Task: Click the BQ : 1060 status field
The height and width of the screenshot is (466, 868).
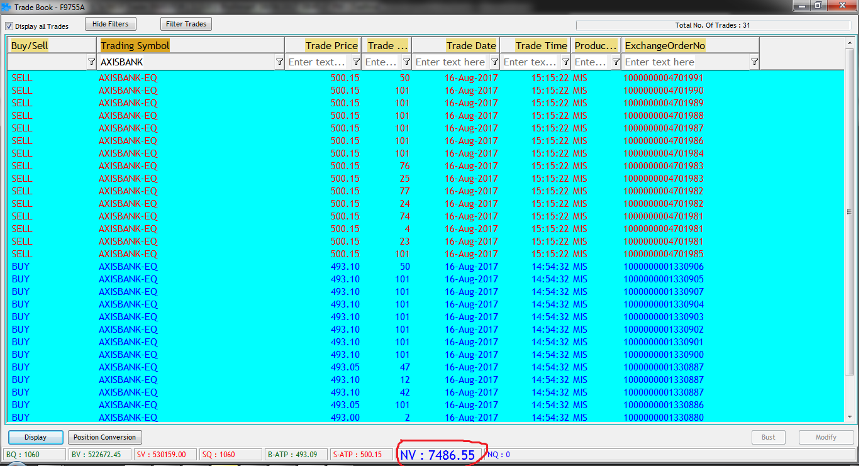Action: [35, 455]
